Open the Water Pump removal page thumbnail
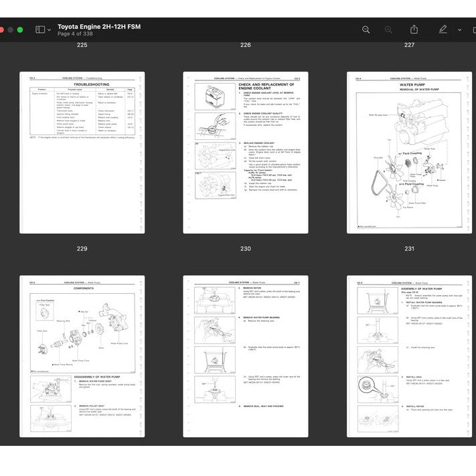Viewport: 476px width, 476px height. pyautogui.click(x=409, y=153)
